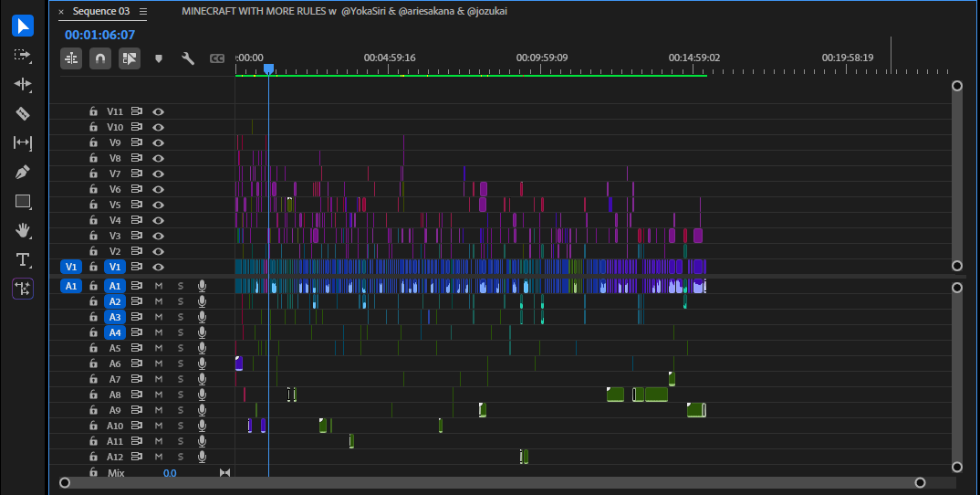This screenshot has height=495, width=980.
Task: Open the Sequence 03 panel menu
Action: click(x=143, y=11)
